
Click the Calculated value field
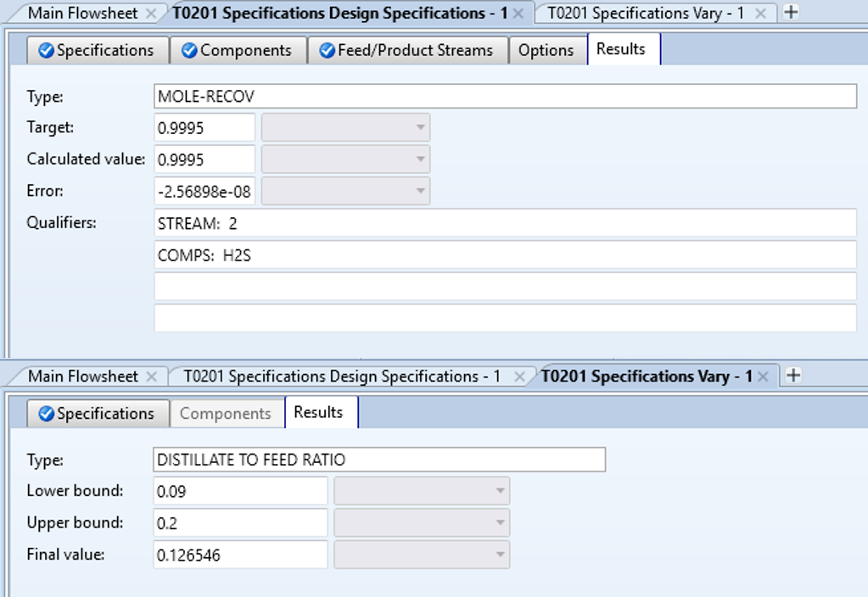204,159
